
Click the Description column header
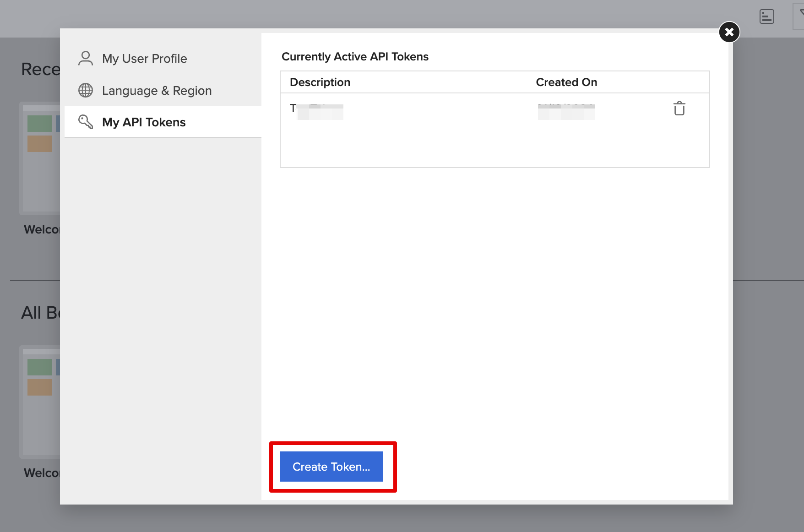320,82
